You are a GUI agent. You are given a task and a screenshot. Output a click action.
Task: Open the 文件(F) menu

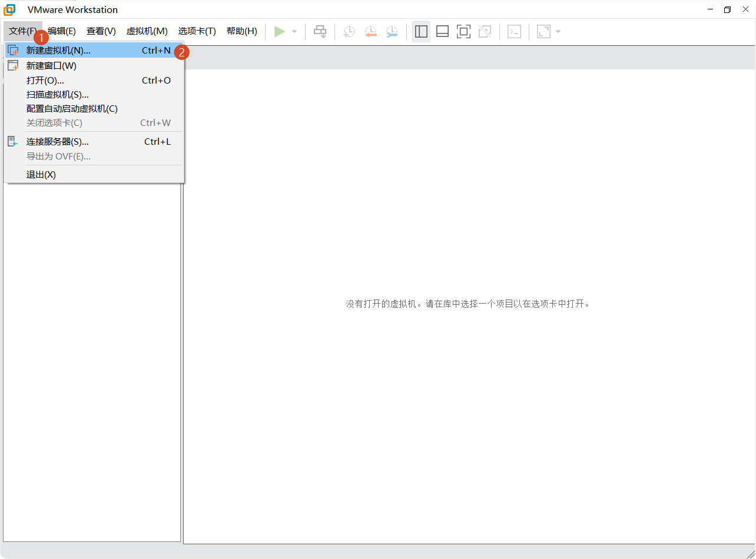click(23, 31)
